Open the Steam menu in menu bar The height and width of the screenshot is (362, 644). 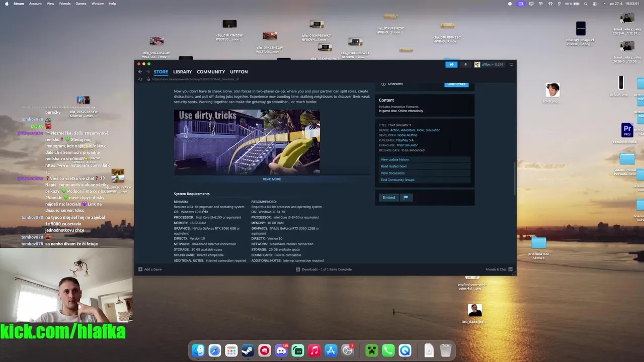[19, 4]
